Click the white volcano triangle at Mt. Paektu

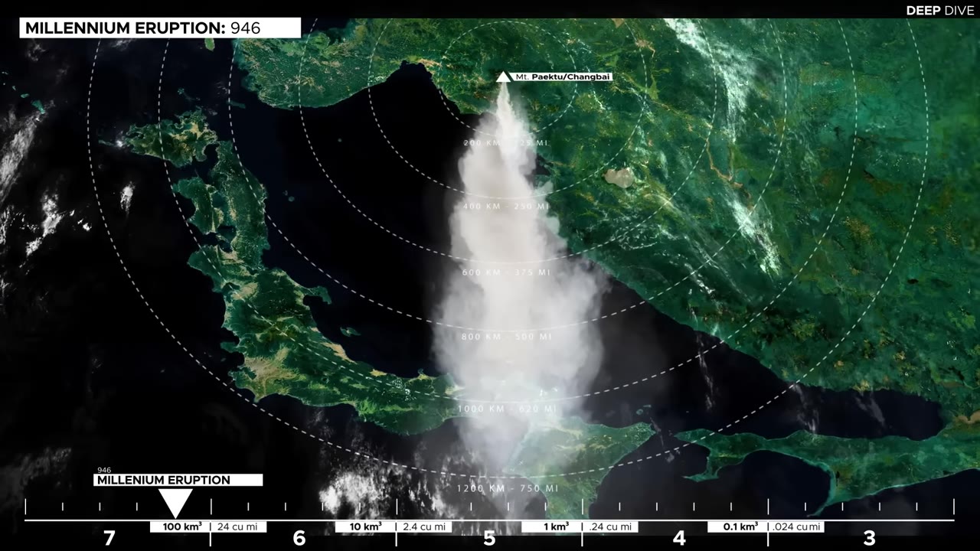coord(503,77)
